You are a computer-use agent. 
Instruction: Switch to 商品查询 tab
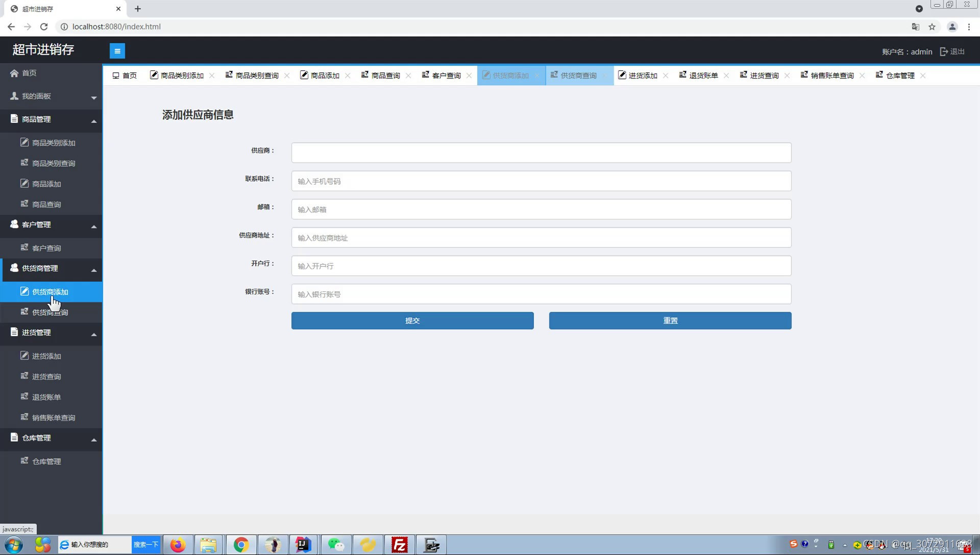(x=385, y=75)
